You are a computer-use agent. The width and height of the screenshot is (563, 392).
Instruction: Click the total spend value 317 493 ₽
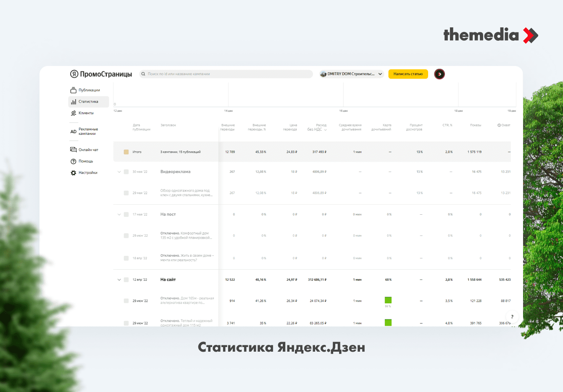[319, 152]
